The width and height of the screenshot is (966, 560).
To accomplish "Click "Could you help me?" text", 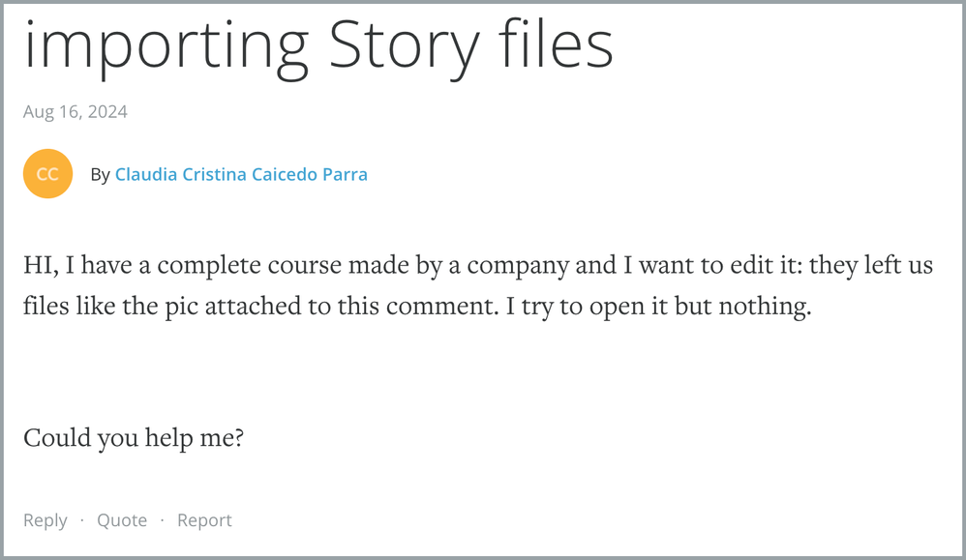I will (x=134, y=438).
